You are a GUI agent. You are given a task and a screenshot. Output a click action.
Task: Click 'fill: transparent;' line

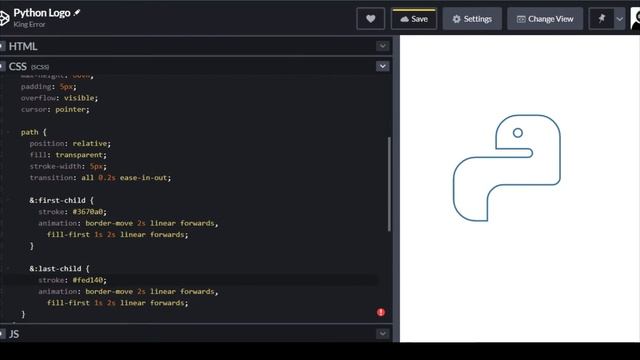pyautogui.click(x=68, y=155)
